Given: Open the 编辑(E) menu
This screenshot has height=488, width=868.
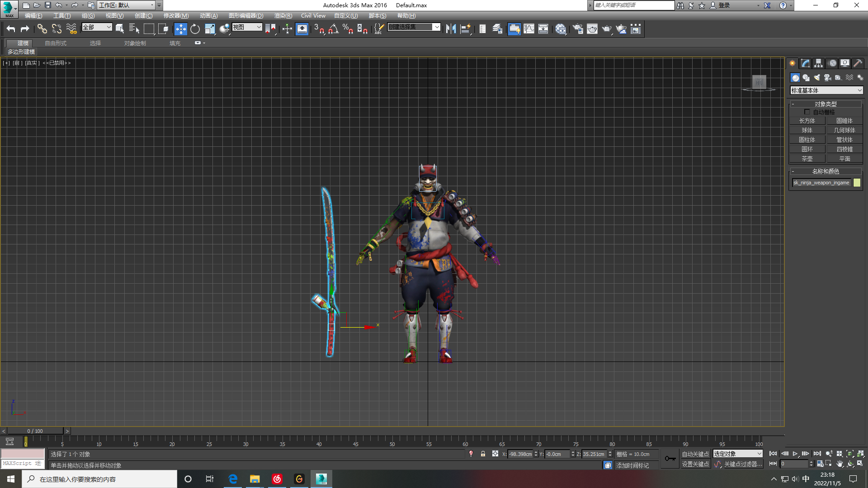Looking at the screenshot, I should tap(33, 16).
